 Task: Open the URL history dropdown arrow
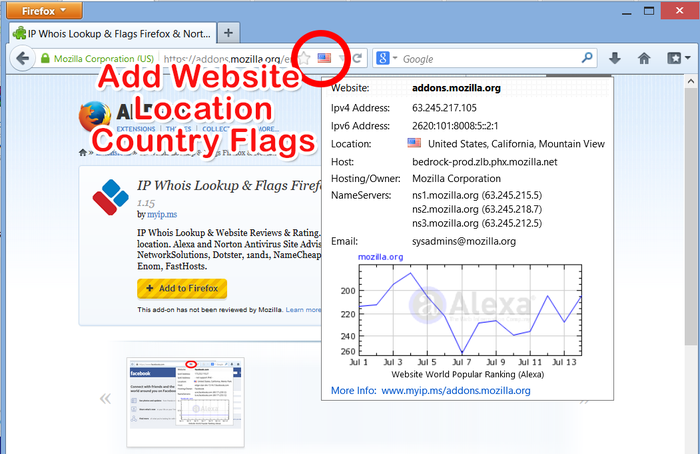[342, 58]
